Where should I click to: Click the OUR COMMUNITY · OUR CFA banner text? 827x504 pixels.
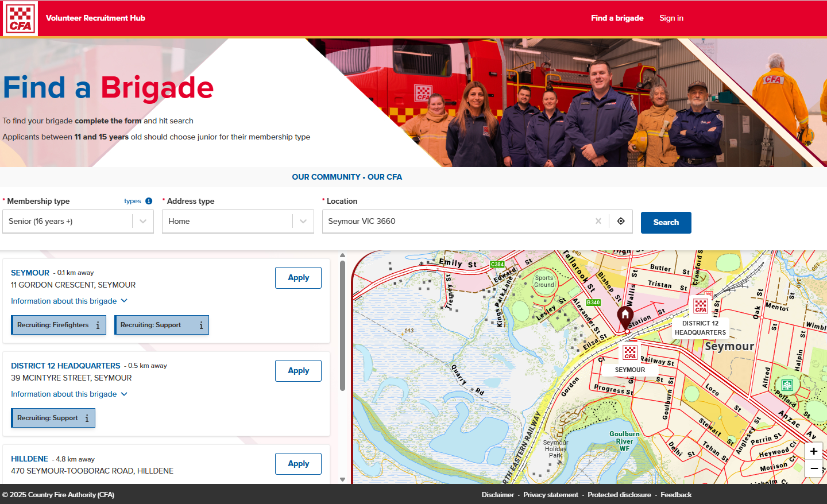point(347,177)
